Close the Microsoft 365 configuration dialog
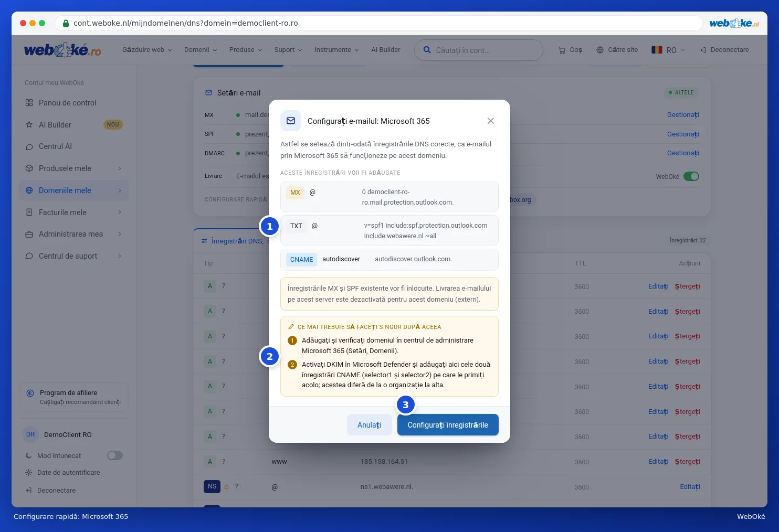Viewport: 779px width, 532px height. [x=491, y=121]
